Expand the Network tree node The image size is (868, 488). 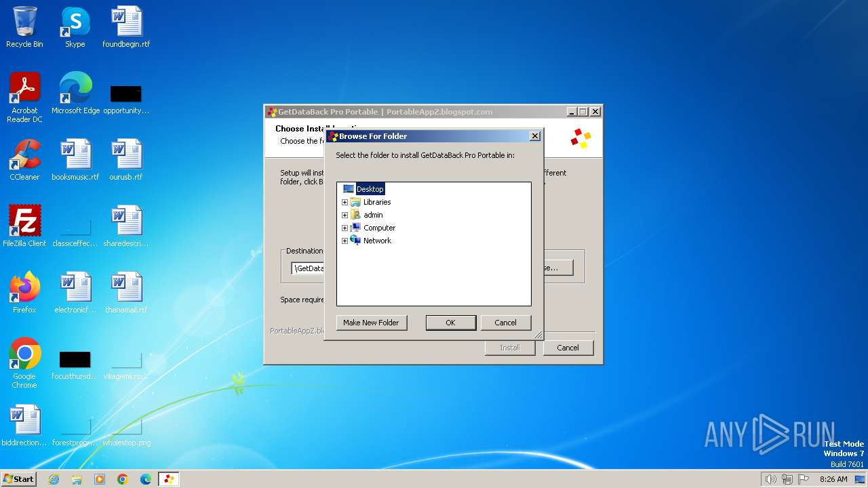(344, 241)
